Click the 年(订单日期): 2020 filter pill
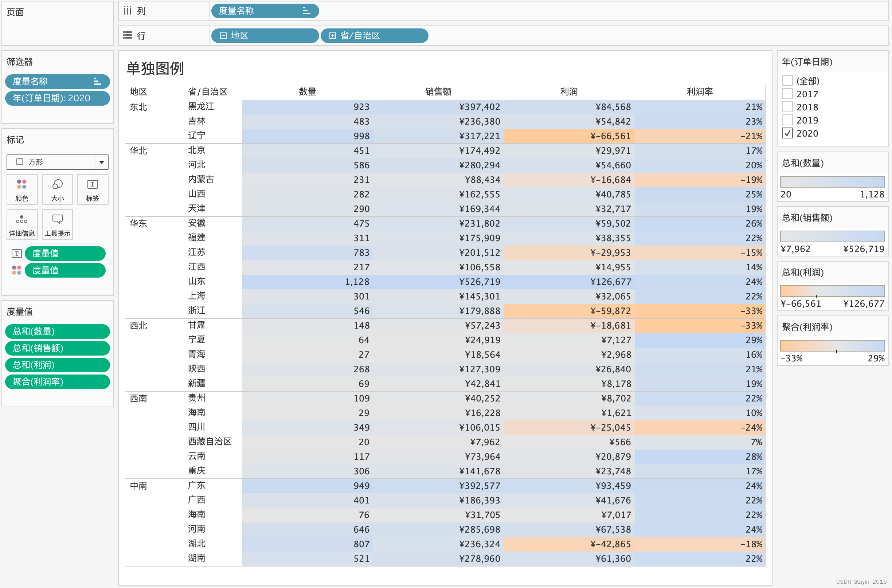892x588 pixels. click(x=58, y=98)
